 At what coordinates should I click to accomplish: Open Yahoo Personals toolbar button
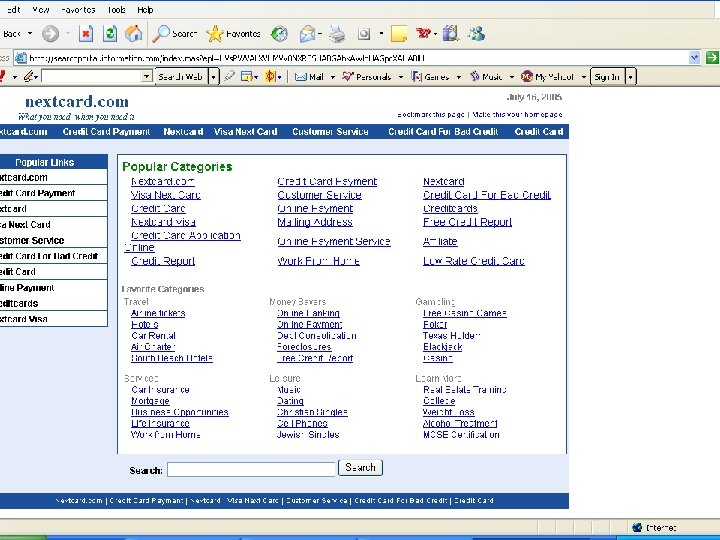[x=366, y=77]
